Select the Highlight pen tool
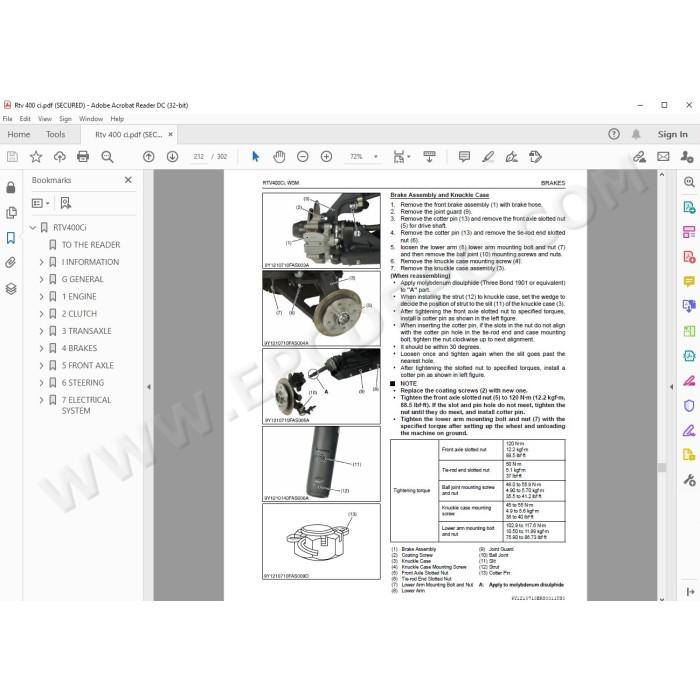Image resolution: width=700 pixels, height=700 pixels. (488, 157)
